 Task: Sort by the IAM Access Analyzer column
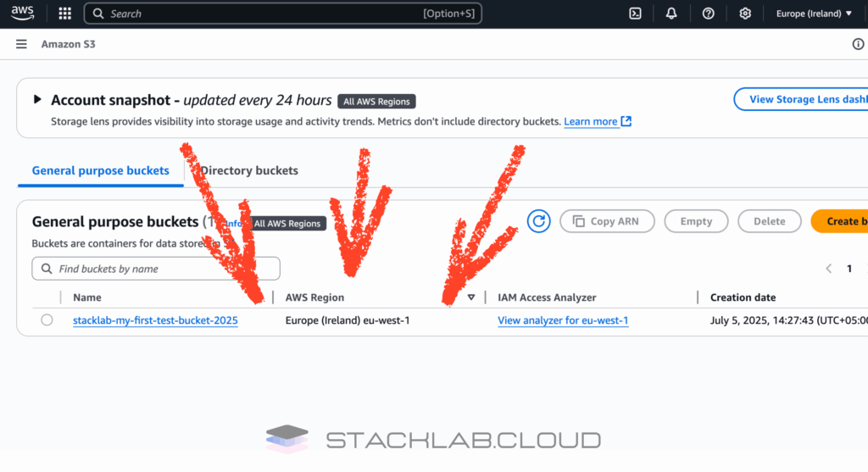click(x=547, y=297)
